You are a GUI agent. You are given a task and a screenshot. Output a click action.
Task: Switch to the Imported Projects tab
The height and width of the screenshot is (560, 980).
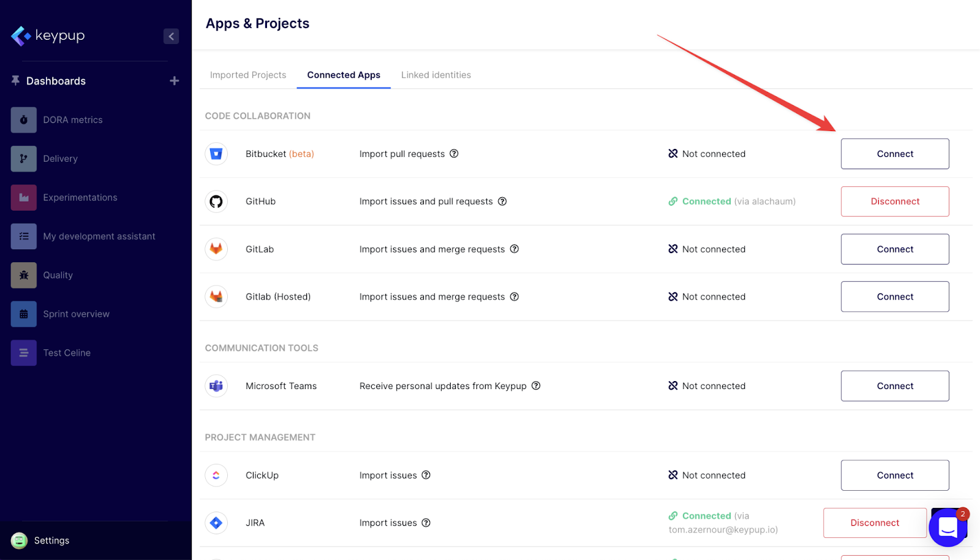[x=248, y=75]
